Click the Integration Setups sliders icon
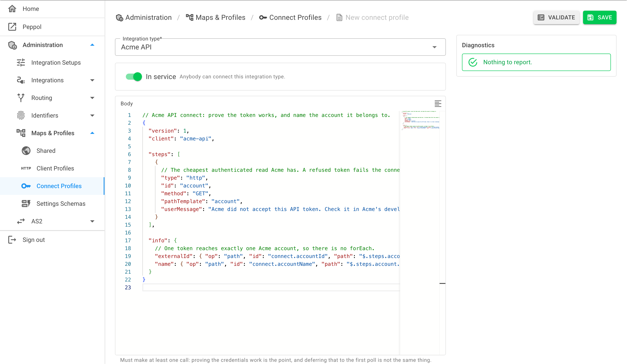The image size is (627, 364). 21,62
